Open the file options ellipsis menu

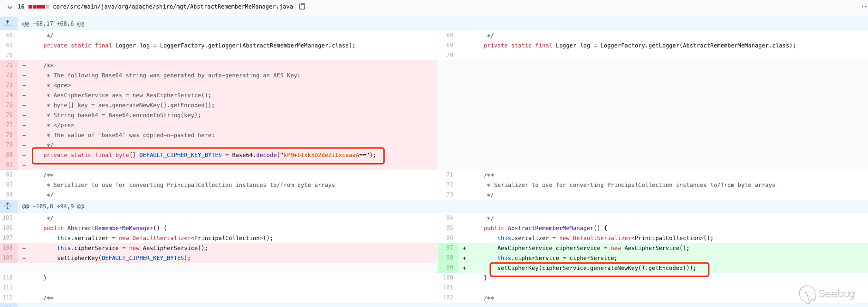863,7
